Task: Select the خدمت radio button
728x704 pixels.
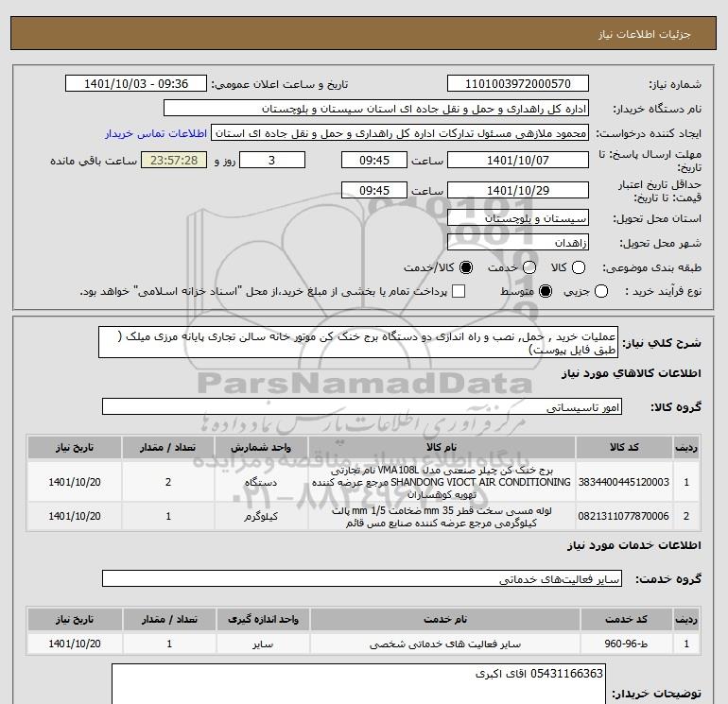Action: click(x=529, y=267)
